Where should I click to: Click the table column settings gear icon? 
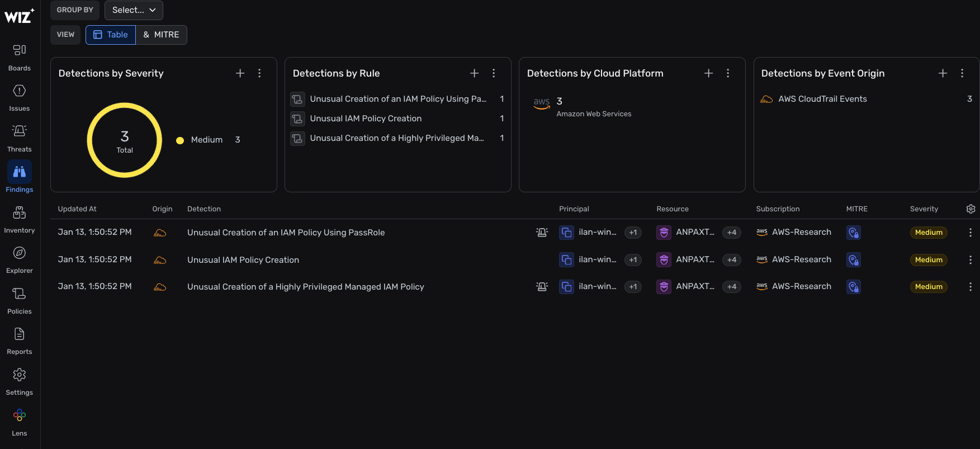tap(970, 209)
